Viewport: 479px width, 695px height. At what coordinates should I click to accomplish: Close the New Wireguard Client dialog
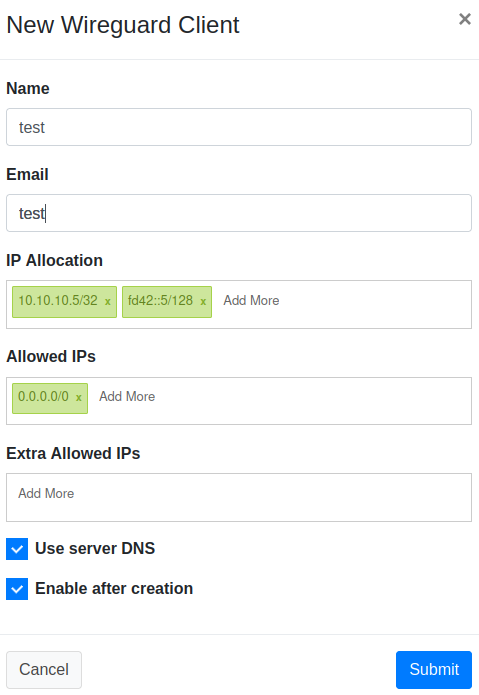coord(464,19)
